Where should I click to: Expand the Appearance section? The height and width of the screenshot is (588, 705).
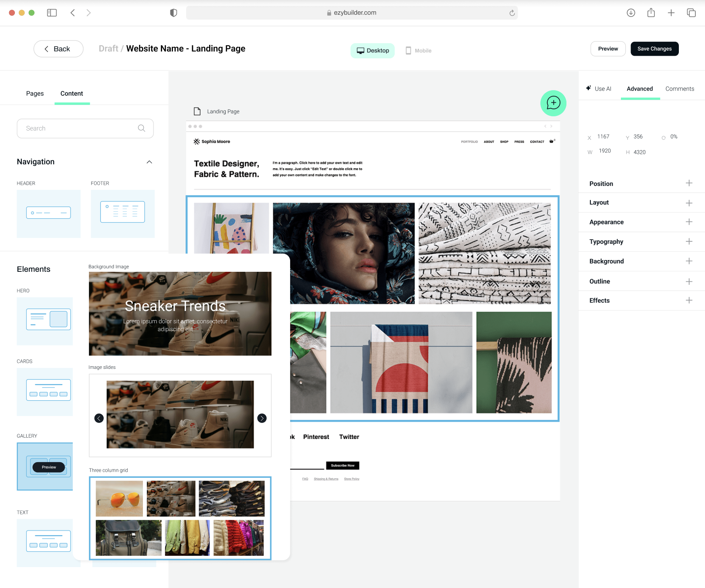(689, 222)
